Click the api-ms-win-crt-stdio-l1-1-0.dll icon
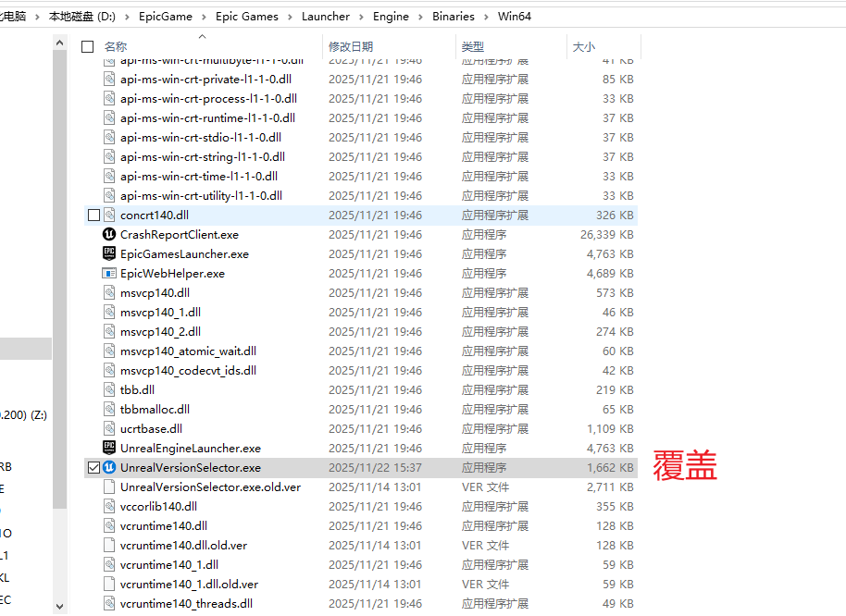The width and height of the screenshot is (846, 616). click(109, 138)
